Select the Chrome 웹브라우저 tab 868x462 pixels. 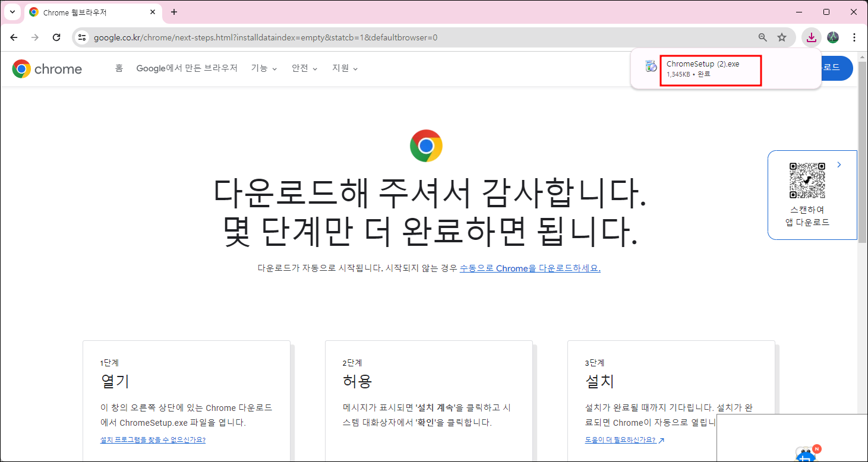pos(92,12)
